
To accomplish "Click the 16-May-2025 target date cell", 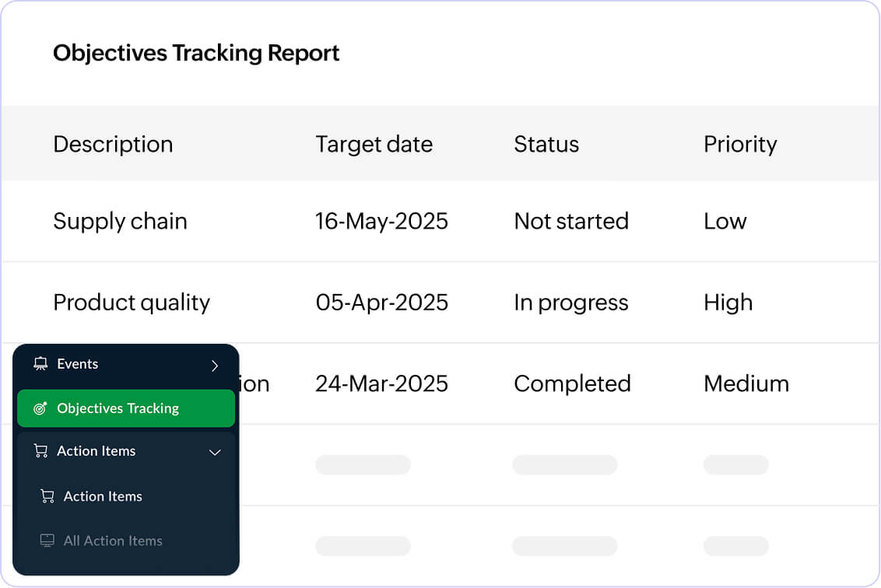I will 381,221.
